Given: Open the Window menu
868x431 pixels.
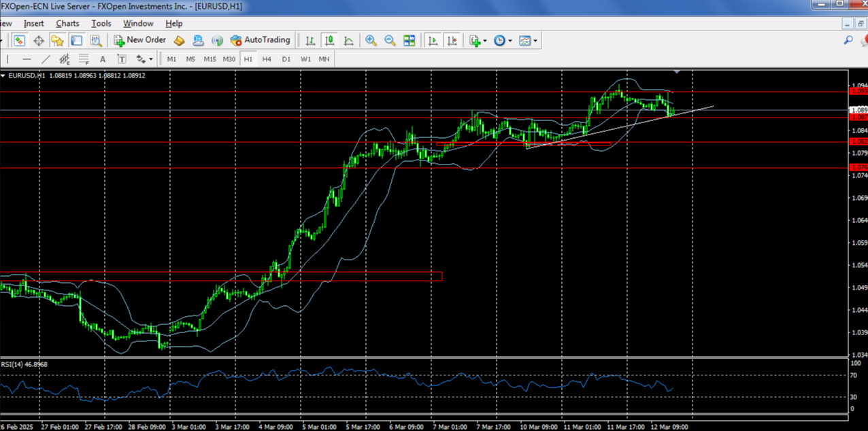Looking at the screenshot, I should [138, 23].
